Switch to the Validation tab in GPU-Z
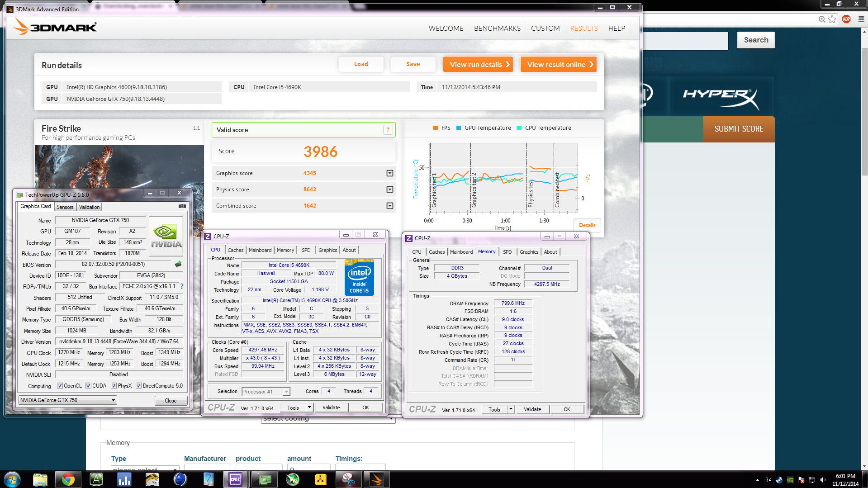 click(89, 207)
